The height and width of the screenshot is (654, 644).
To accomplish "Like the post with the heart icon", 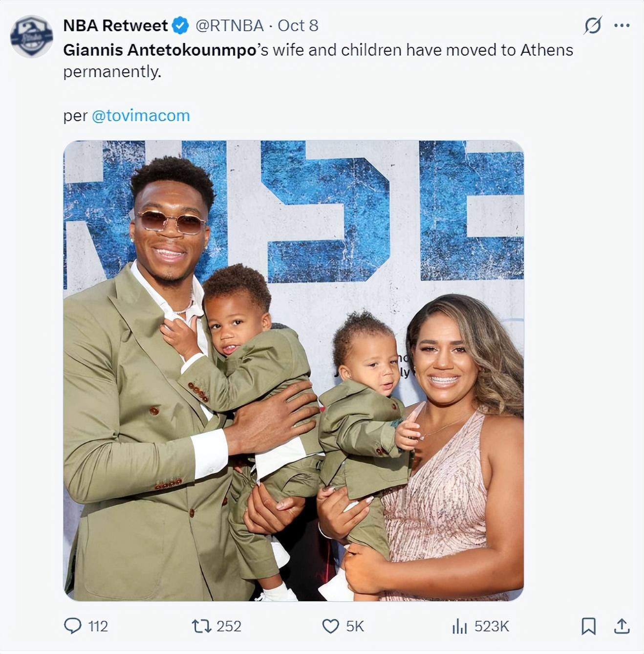I will pos(331,626).
